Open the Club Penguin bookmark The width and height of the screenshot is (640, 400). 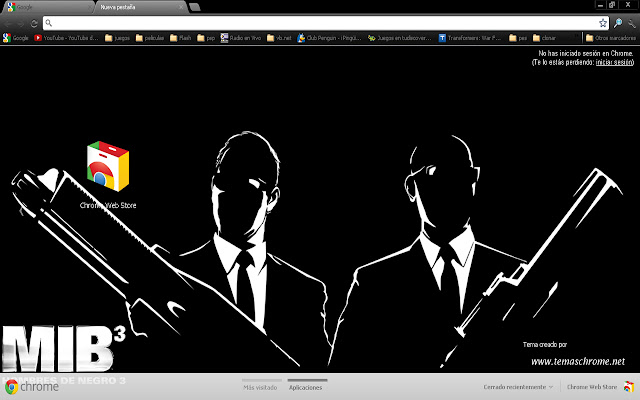pyautogui.click(x=330, y=38)
